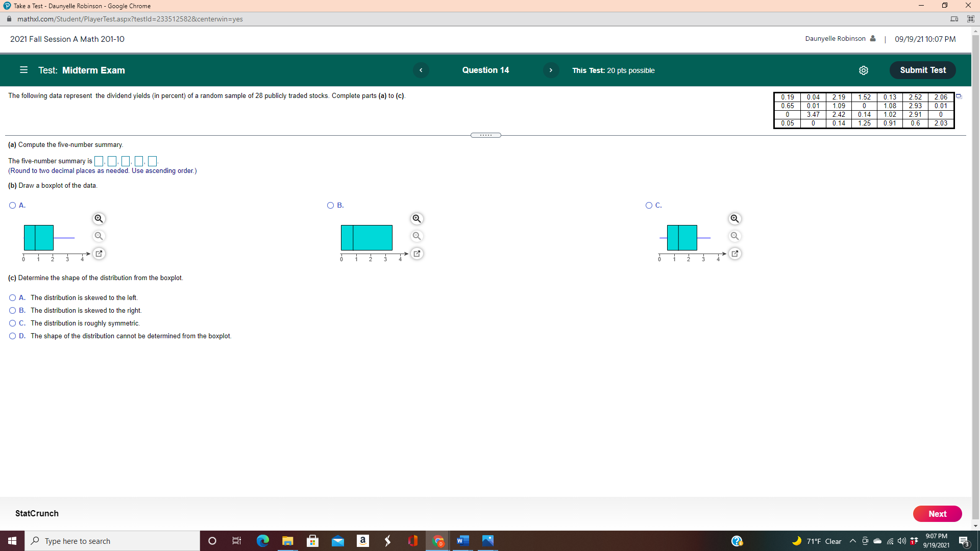Image resolution: width=980 pixels, height=551 pixels.
Task: Expand the question area divider handle
Action: (x=485, y=135)
